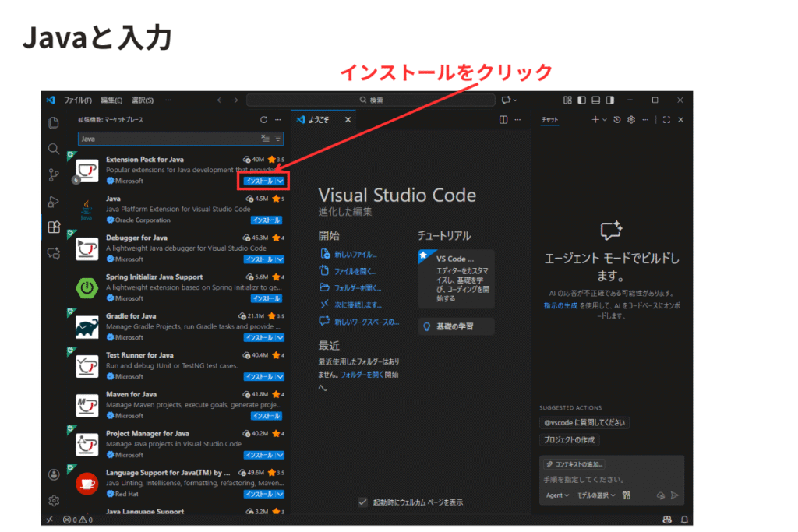The height and width of the screenshot is (532, 798).
Task: Install the Oracle Java extension
Action: tap(266, 220)
